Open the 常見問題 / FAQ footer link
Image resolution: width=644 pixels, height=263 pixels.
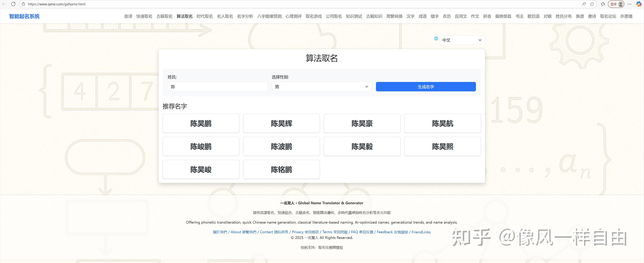(x=346, y=232)
